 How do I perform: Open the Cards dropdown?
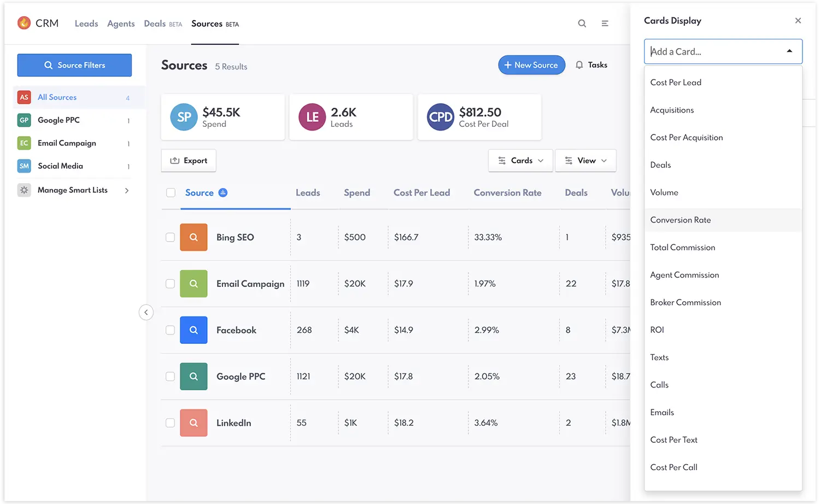pyautogui.click(x=520, y=161)
